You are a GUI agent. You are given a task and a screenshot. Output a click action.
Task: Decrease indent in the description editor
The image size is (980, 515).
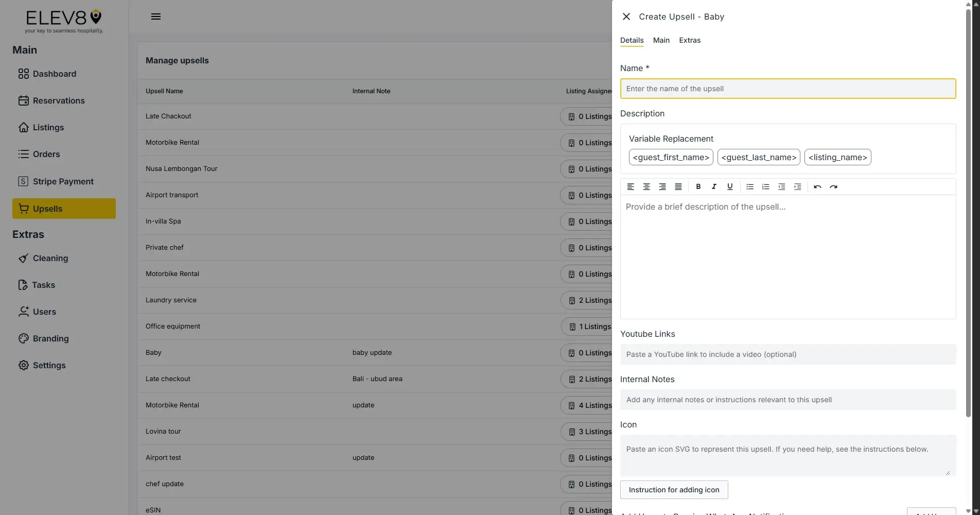pos(781,186)
